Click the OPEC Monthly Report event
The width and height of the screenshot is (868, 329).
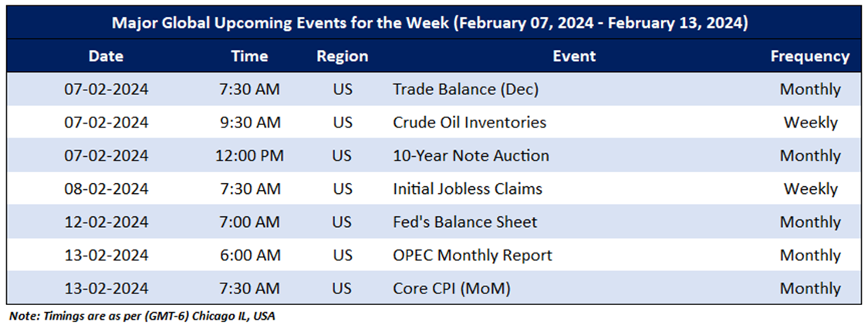(x=472, y=256)
